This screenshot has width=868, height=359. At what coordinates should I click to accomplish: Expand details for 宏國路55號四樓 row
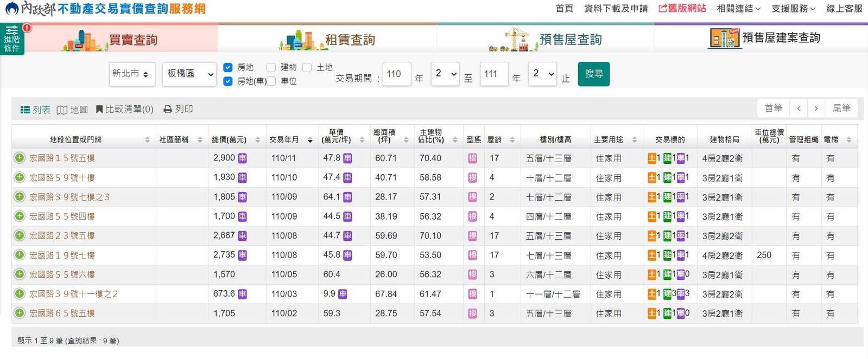(x=20, y=216)
